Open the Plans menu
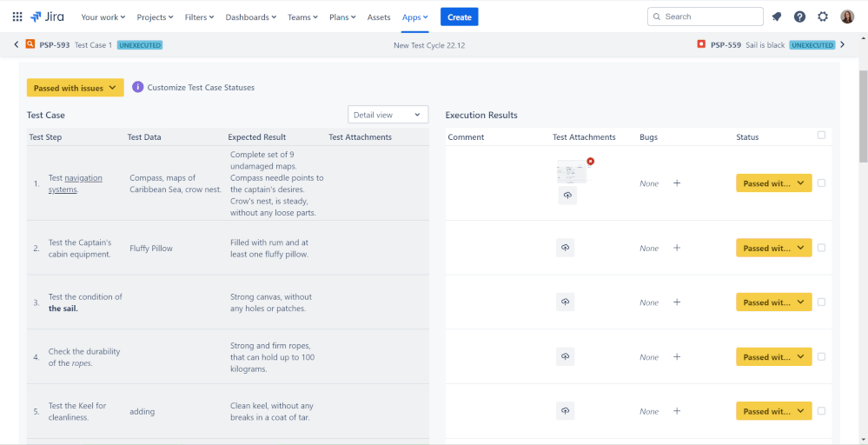The image size is (868, 445). 342,17
